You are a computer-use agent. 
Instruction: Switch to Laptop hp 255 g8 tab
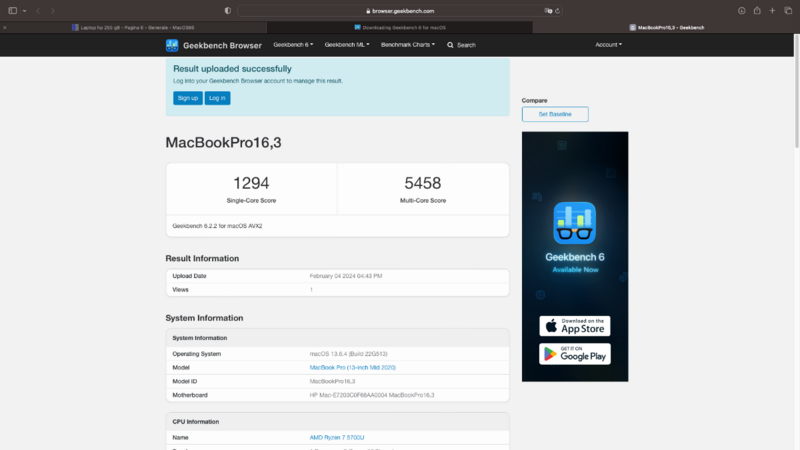(x=133, y=28)
